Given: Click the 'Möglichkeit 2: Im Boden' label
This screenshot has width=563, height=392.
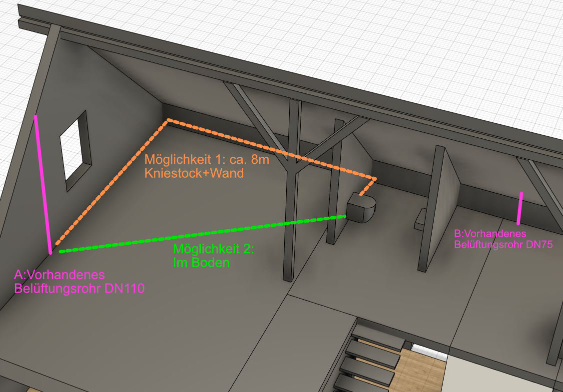Looking at the screenshot, I should click(x=213, y=256).
